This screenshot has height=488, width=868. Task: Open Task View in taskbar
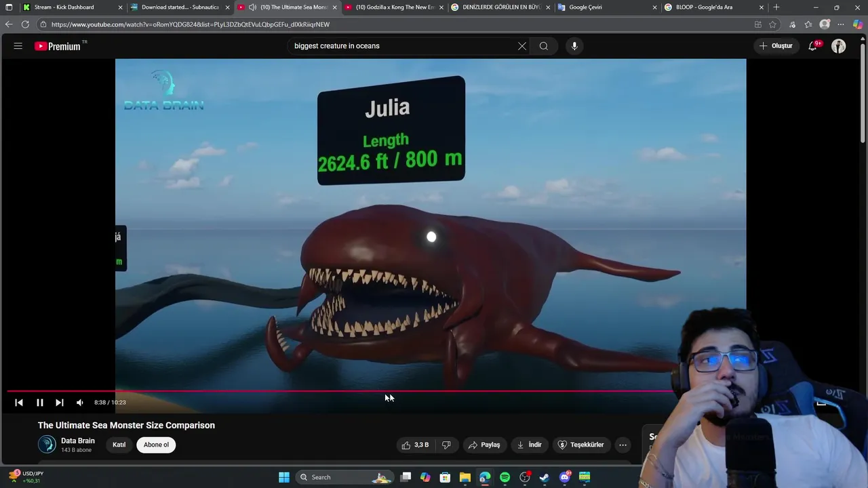[x=406, y=477]
